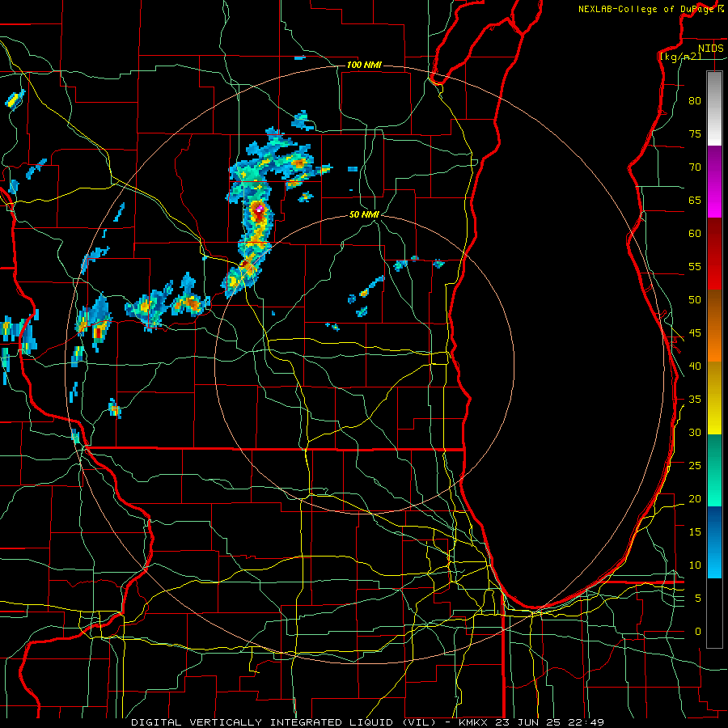Click the magenta-white peak VIL storm core
The height and width of the screenshot is (728, 728).
coord(259,210)
